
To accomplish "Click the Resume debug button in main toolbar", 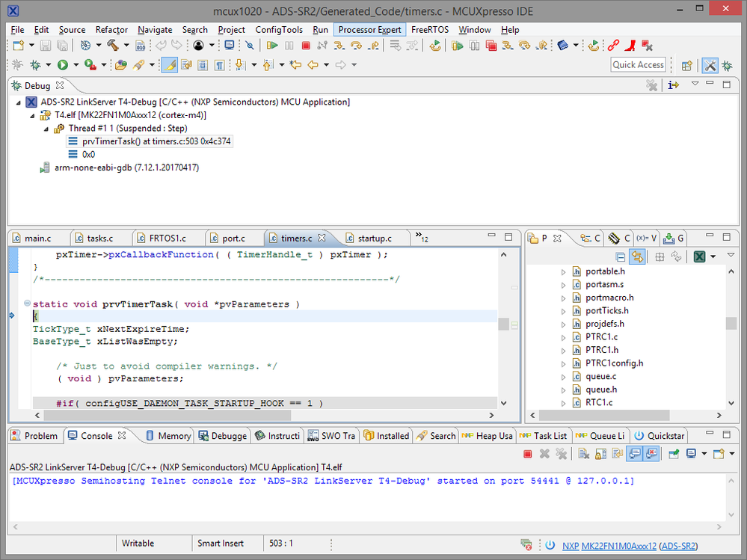I will pyautogui.click(x=272, y=46).
